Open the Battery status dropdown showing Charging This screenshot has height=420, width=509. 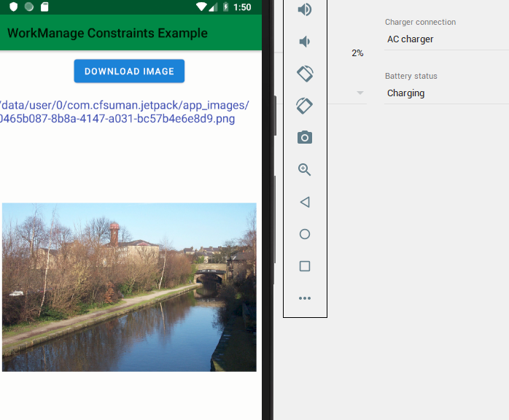click(446, 93)
